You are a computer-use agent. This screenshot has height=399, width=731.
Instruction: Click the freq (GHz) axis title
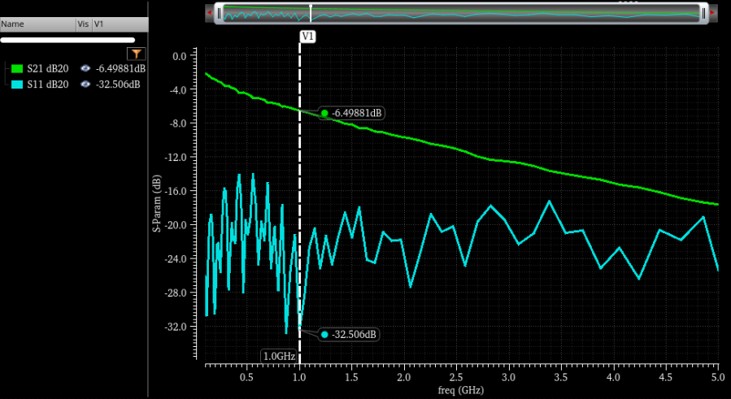(x=461, y=390)
